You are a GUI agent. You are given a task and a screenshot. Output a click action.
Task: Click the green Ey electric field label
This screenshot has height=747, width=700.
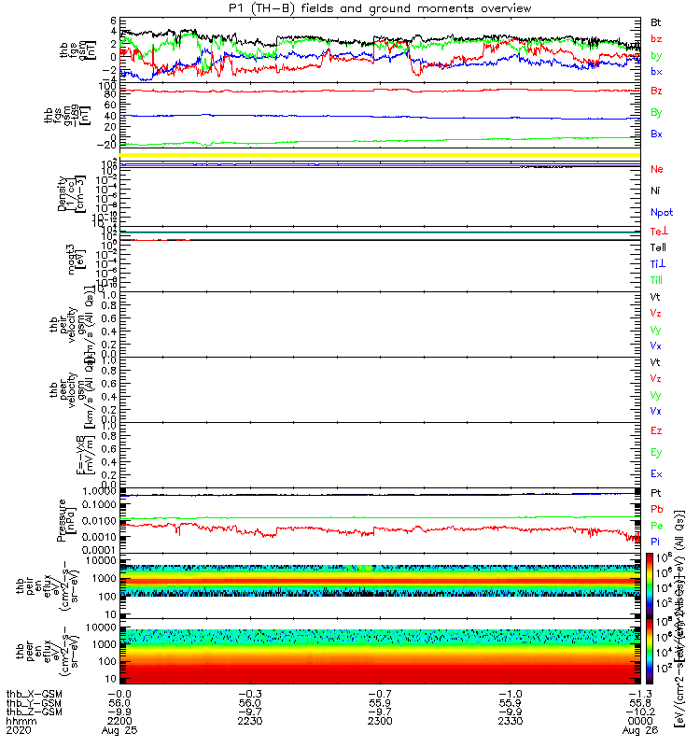point(656,453)
